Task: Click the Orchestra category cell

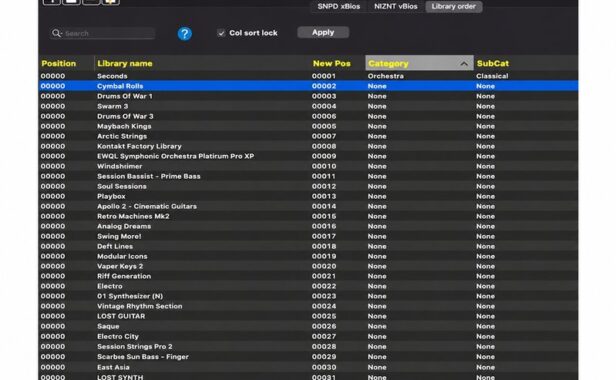Action: click(x=385, y=76)
